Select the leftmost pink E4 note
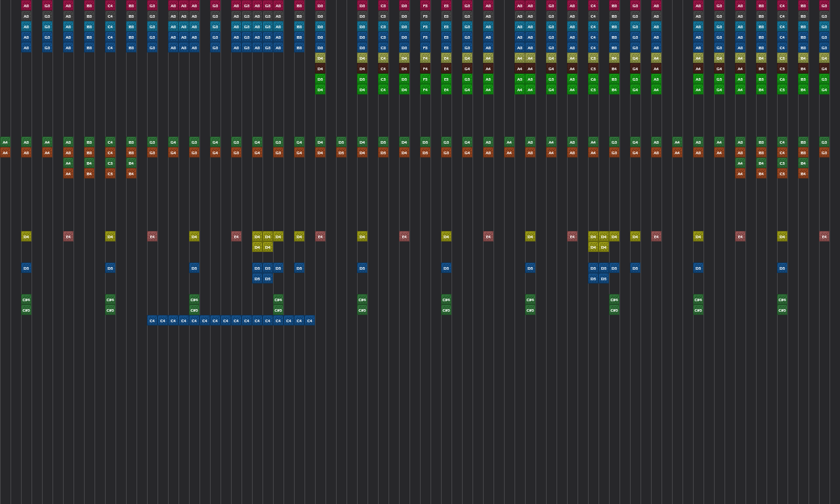 tap(68, 236)
